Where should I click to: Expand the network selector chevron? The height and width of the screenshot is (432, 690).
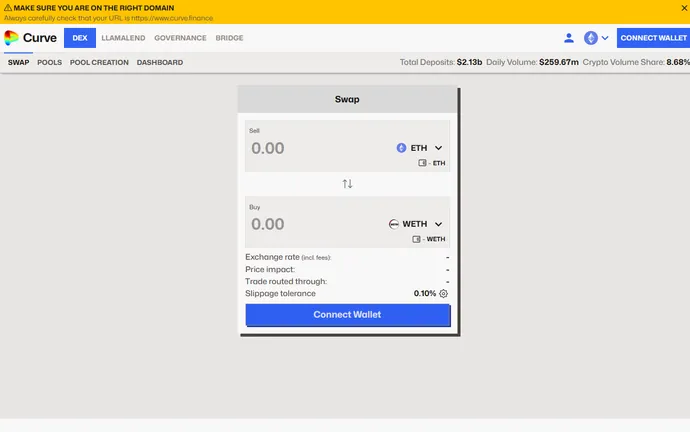click(605, 38)
